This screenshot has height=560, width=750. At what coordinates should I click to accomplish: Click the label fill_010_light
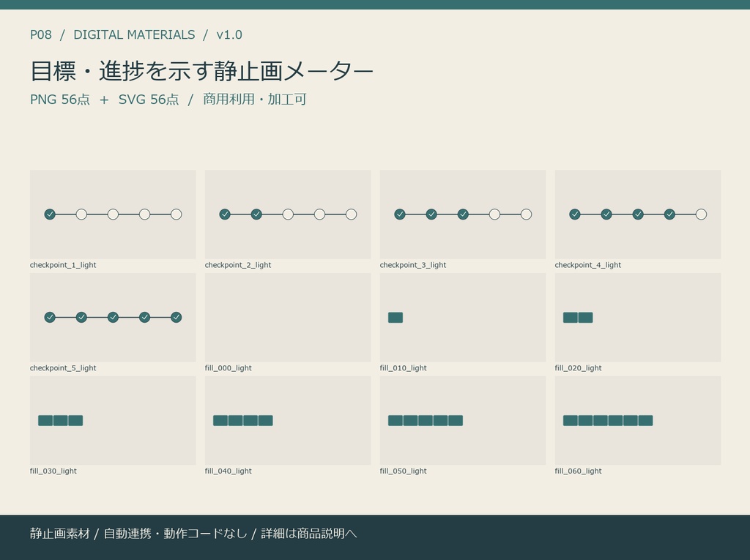click(x=404, y=367)
